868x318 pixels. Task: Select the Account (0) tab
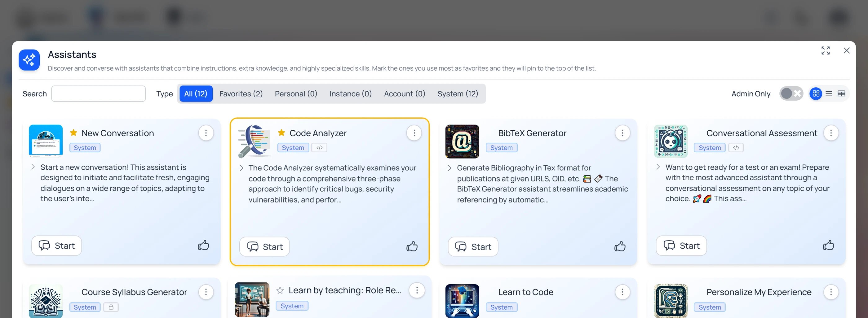tap(404, 94)
